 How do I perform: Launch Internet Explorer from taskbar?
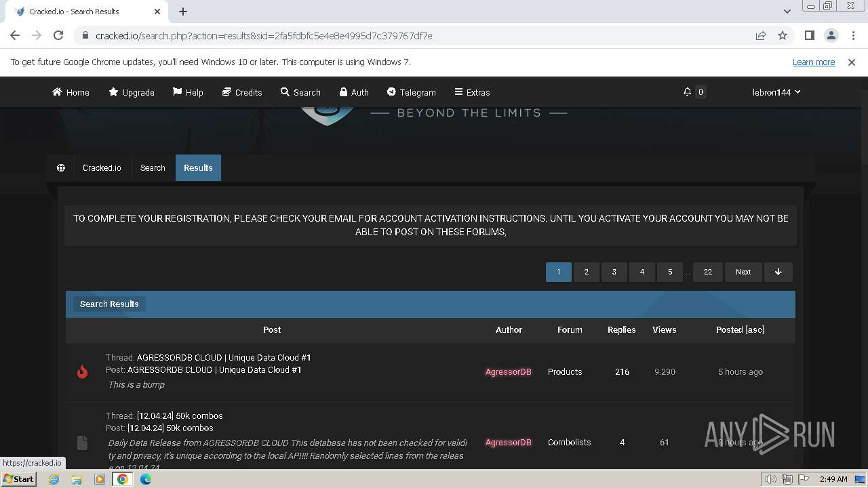click(x=54, y=479)
